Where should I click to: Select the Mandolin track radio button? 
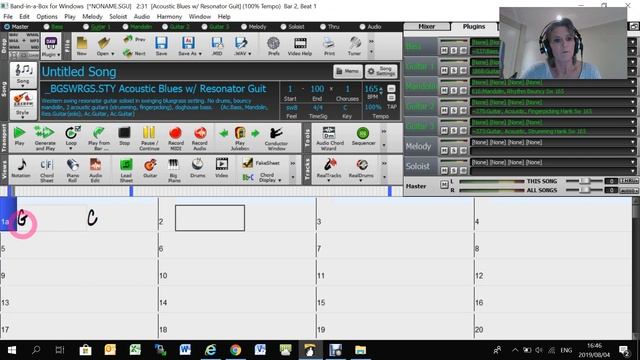(125, 27)
